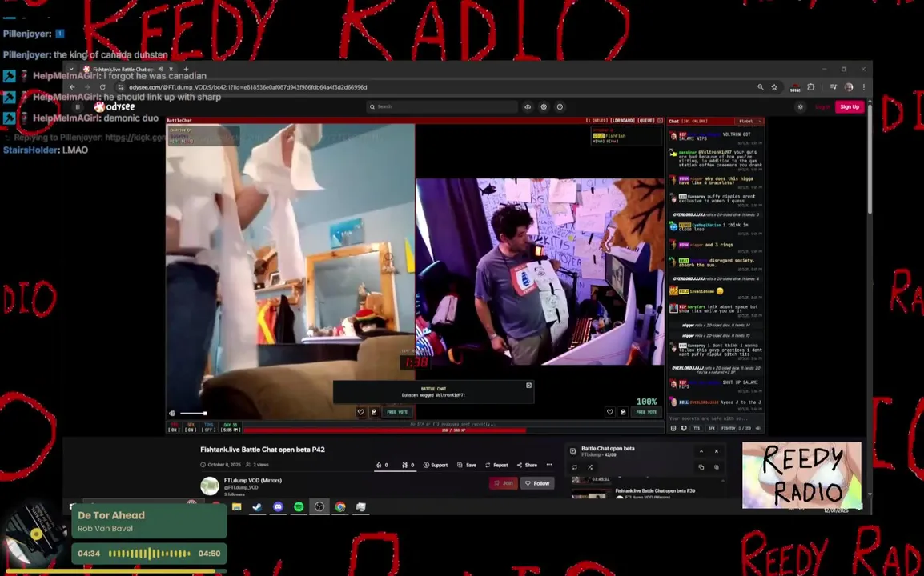This screenshot has width=924, height=576.
Task: Open Chrome three-dot menu
Action: (x=864, y=87)
